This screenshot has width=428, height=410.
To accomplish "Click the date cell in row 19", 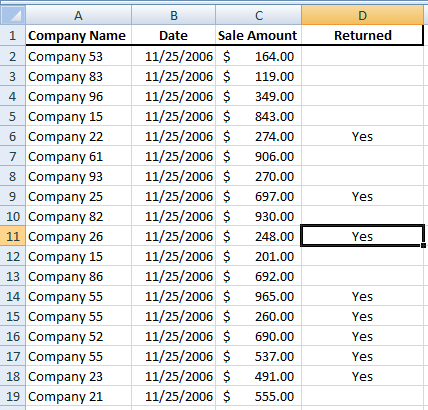I will [174, 396].
